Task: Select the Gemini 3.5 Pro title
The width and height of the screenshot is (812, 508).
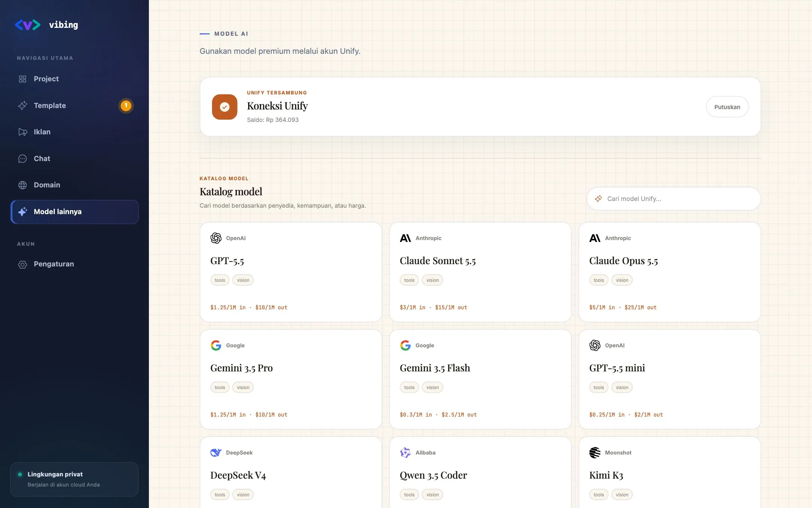Action: pyautogui.click(x=241, y=368)
